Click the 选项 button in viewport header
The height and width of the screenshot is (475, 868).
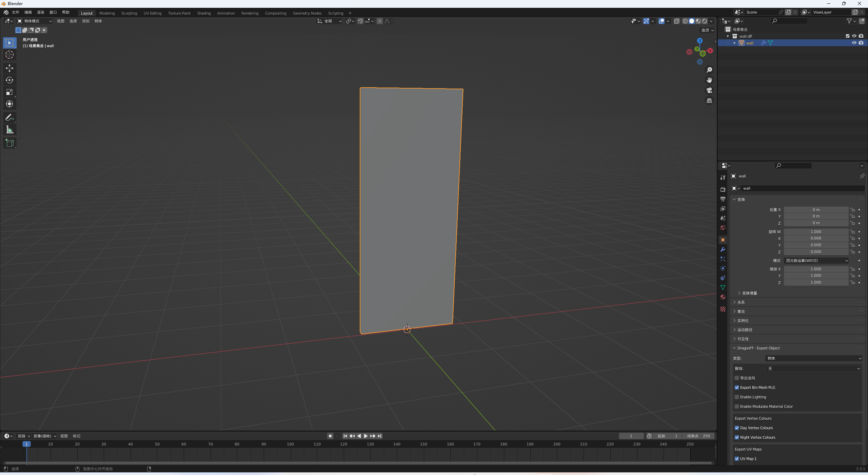[x=707, y=30]
